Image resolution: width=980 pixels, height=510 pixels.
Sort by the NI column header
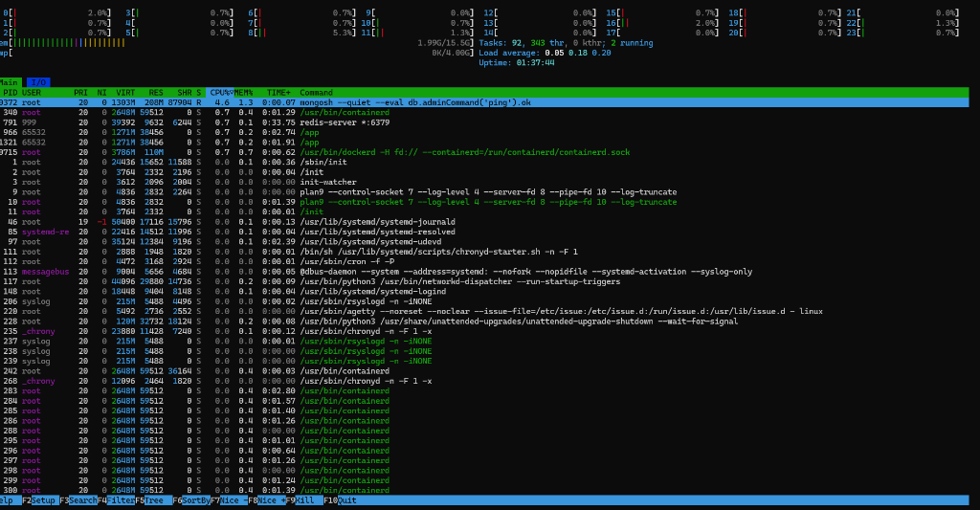pyautogui.click(x=101, y=93)
